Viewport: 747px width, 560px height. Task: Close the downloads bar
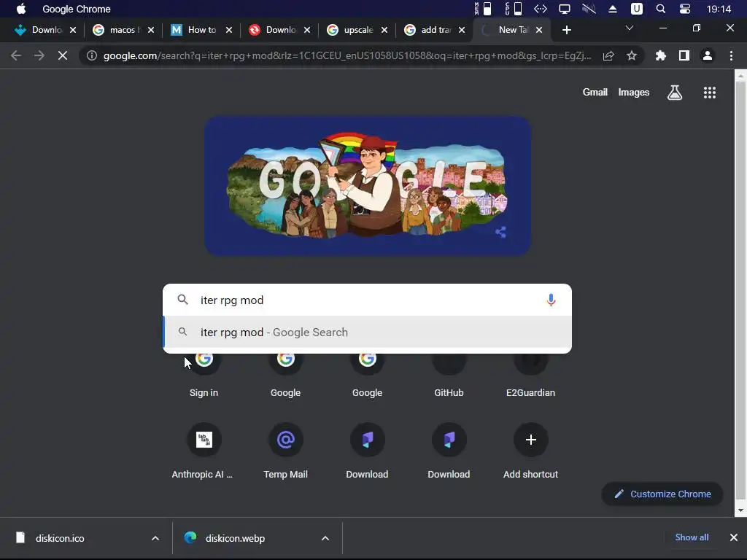(734, 537)
